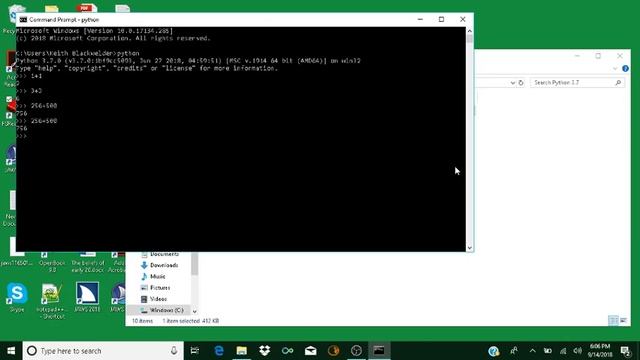Show hidden system tray icons
The height and width of the screenshot is (360, 640).
pyautogui.click(x=532, y=351)
